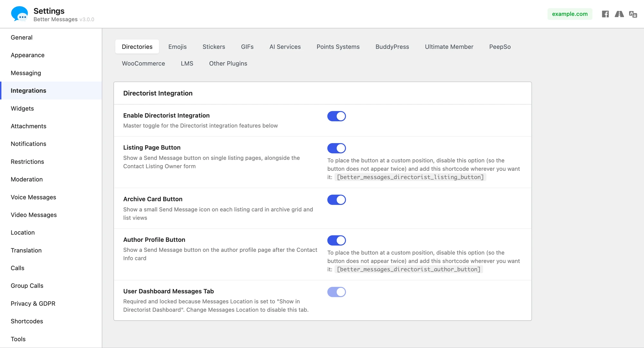Switch to Points Systems tab
This screenshot has height=348, width=644.
pos(338,47)
